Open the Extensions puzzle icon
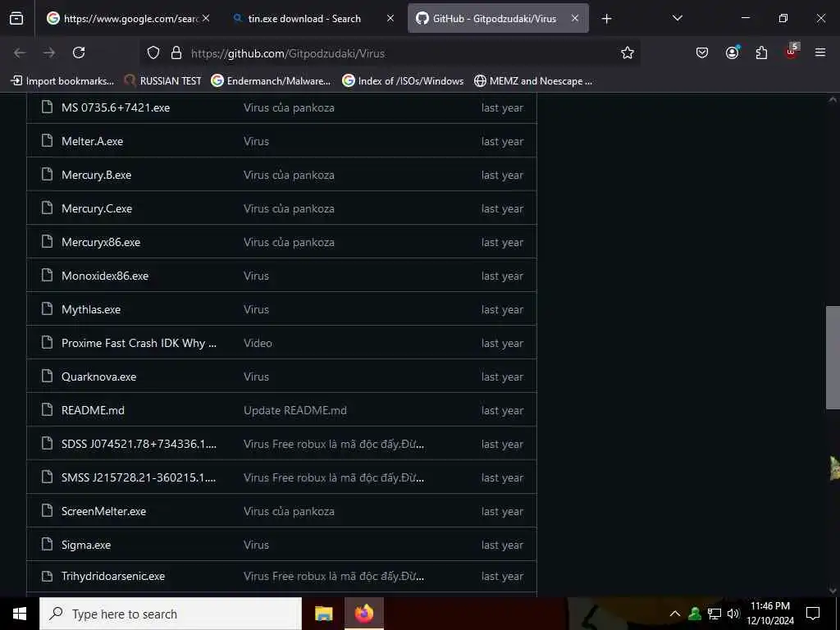The image size is (840, 630). pyautogui.click(x=761, y=52)
